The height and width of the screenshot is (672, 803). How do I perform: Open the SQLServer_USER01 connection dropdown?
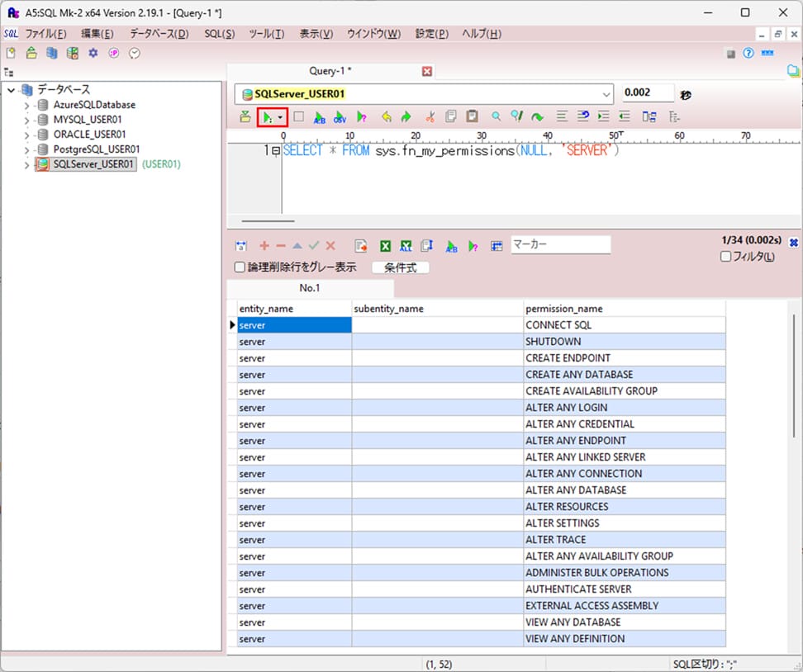tap(606, 94)
